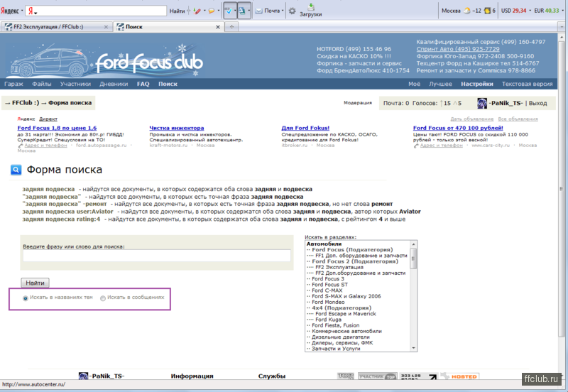Click the counter badge with arrow
The image size is (568, 392).
point(419,376)
